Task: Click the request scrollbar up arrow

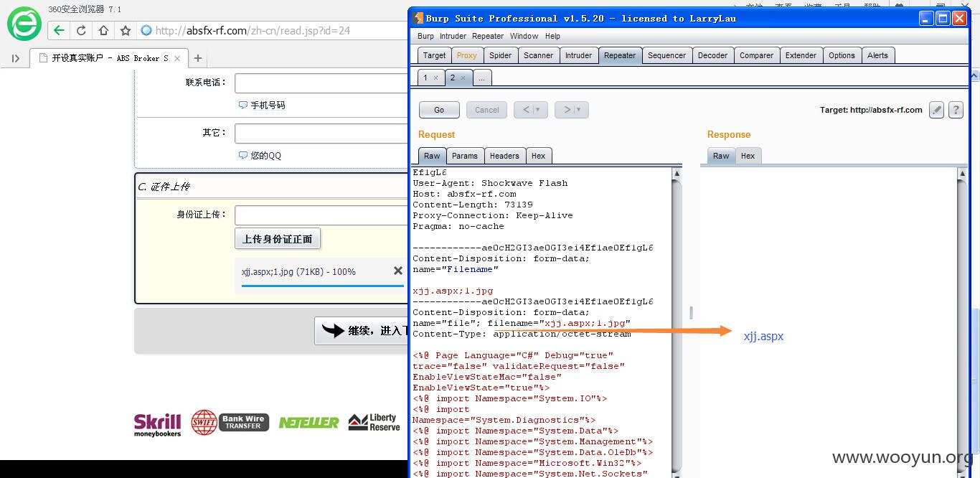Action: point(677,173)
